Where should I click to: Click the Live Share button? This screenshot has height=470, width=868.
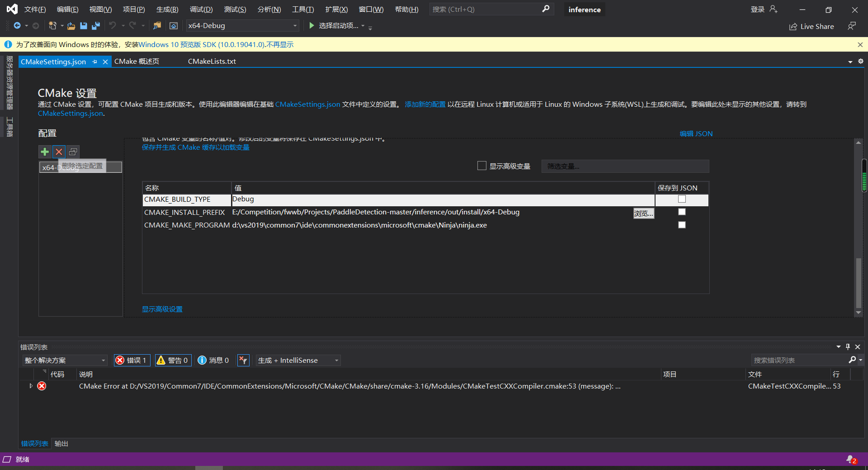pos(811,26)
